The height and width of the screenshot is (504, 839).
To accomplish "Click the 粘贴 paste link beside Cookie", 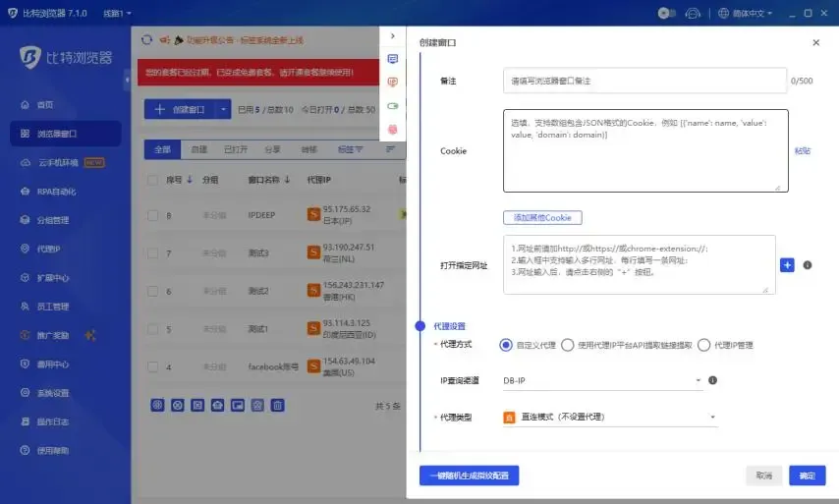I will (x=802, y=151).
